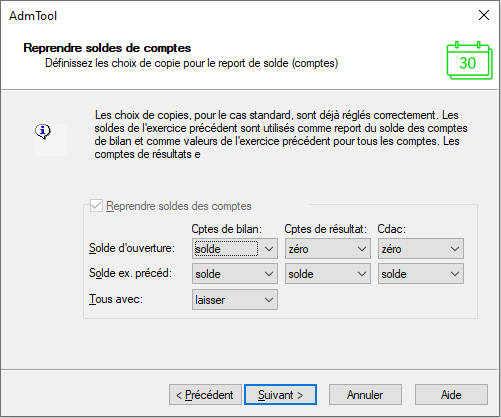
Task: Click the info speech bubble icon
Action: point(43,132)
